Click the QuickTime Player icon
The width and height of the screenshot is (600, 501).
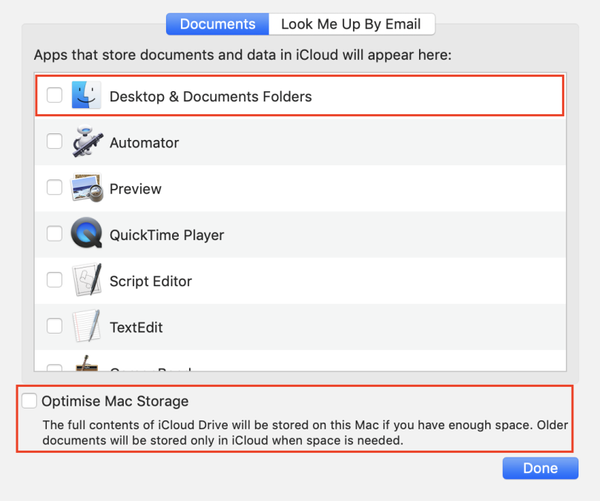(x=86, y=235)
